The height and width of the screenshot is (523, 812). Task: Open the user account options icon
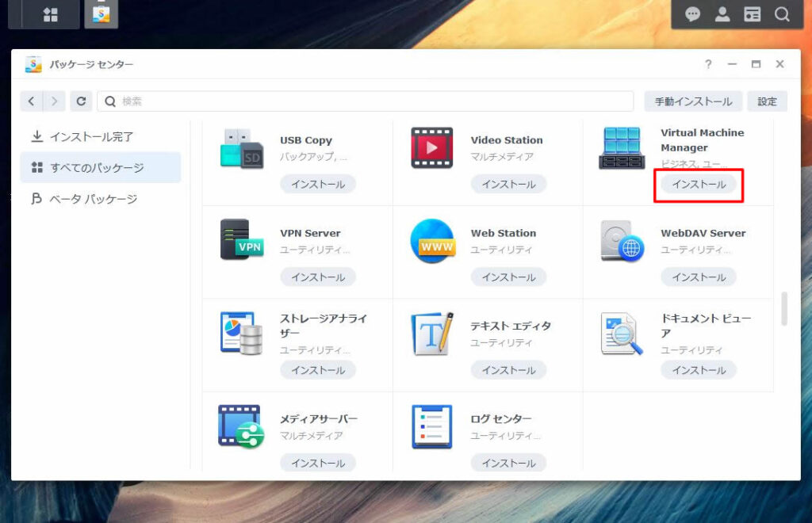(722, 14)
